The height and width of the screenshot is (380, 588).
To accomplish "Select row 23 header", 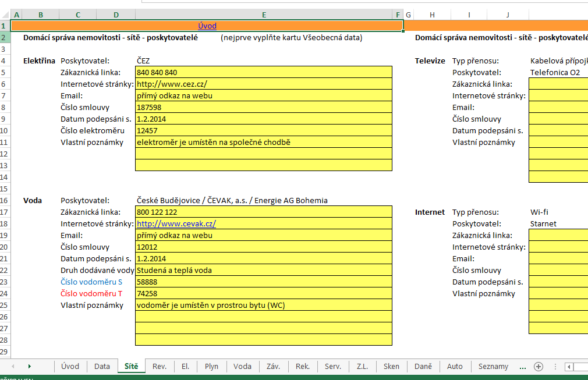I will 5,282.
